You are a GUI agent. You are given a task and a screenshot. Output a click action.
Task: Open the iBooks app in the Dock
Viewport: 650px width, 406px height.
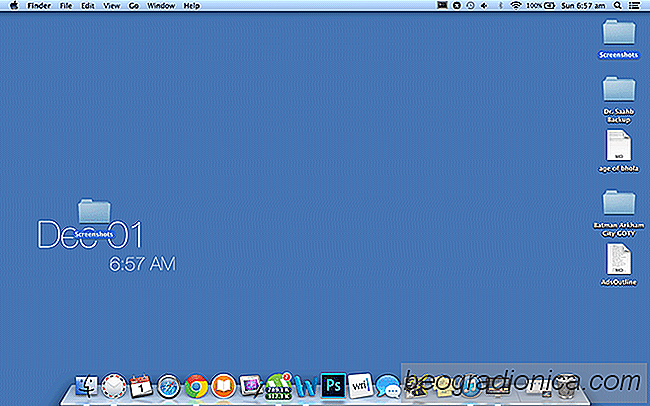point(223,386)
